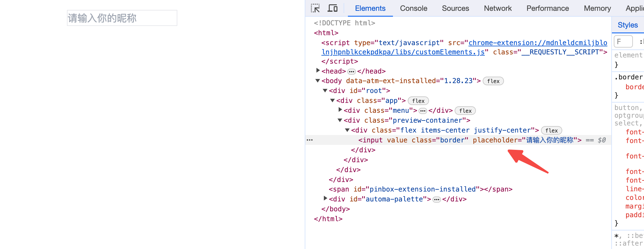
Task: Select the closing </html> tag line
Action: (x=328, y=219)
